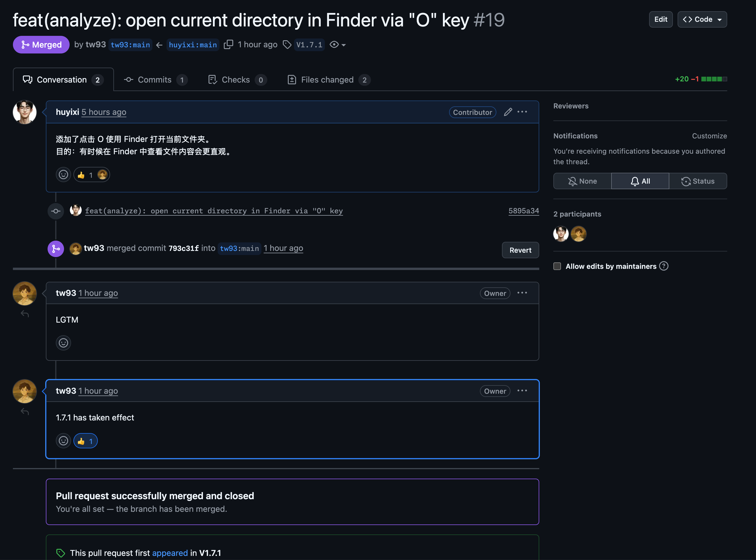Expand the eye visibility dropdown near V1.7.1

(337, 45)
